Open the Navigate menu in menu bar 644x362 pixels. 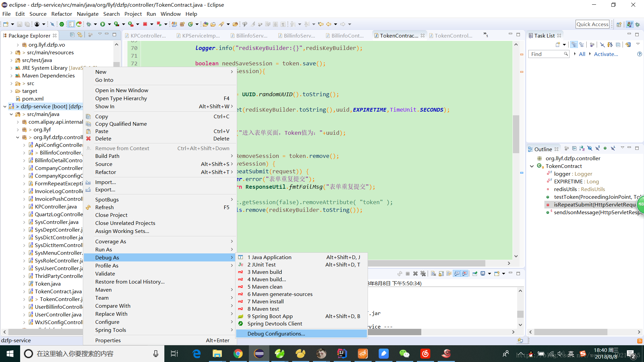pos(88,14)
